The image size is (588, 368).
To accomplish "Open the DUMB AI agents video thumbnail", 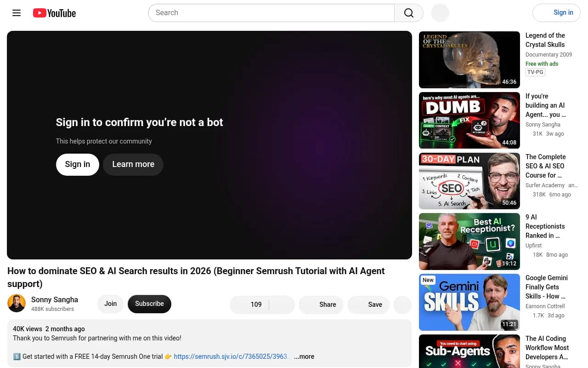I will pos(469,121).
